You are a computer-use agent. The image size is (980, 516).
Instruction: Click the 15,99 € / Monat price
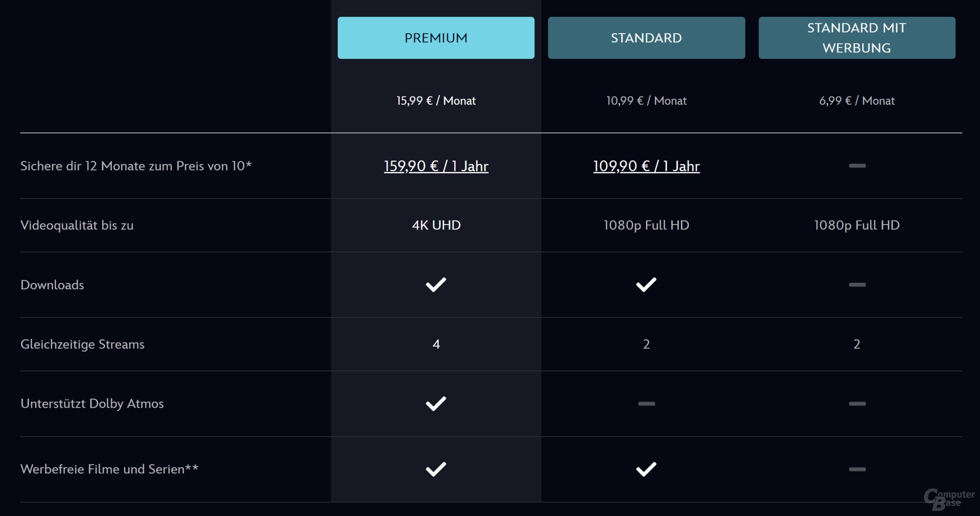(436, 101)
